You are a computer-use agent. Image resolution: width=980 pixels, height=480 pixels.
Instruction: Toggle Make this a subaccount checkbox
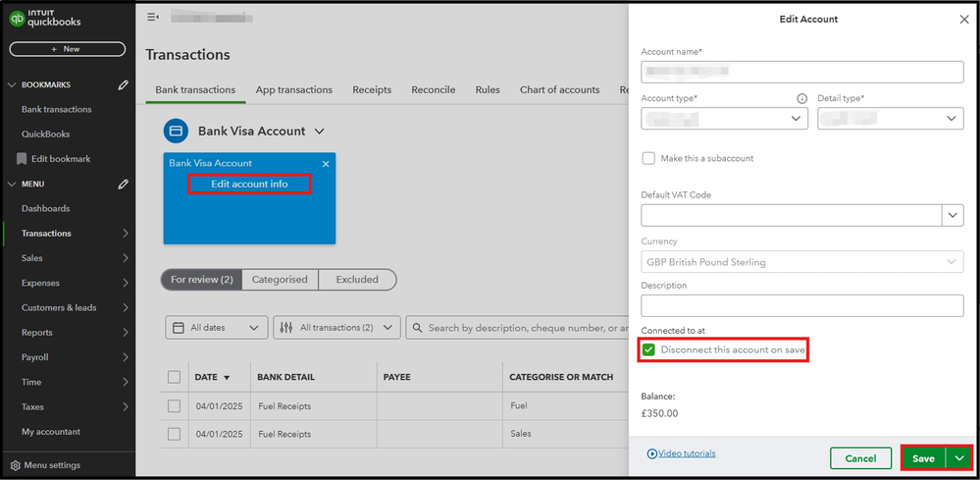pyautogui.click(x=648, y=158)
